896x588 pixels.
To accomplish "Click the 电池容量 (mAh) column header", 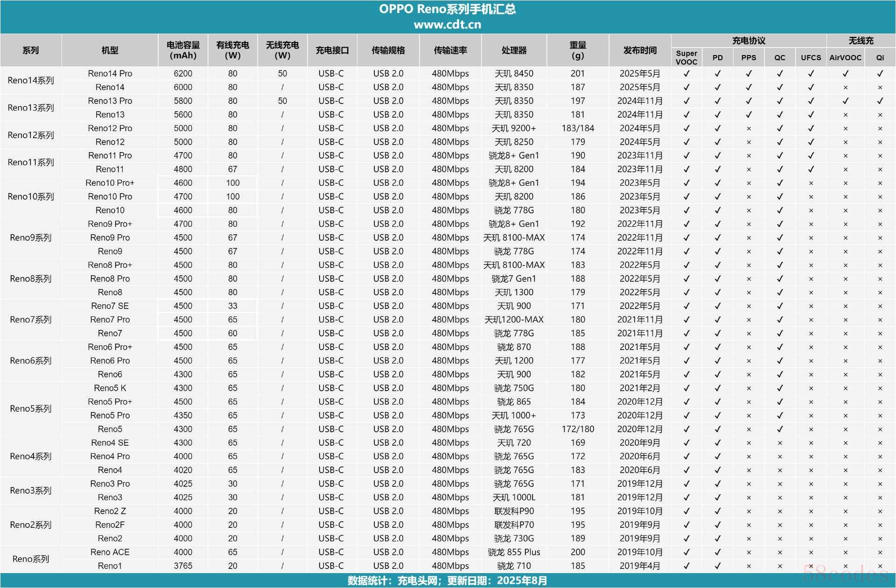I will 183,50.
